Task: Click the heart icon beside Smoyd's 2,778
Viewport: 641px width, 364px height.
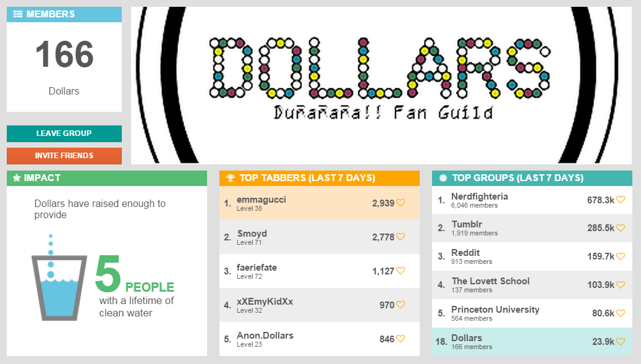Action: 401,237
